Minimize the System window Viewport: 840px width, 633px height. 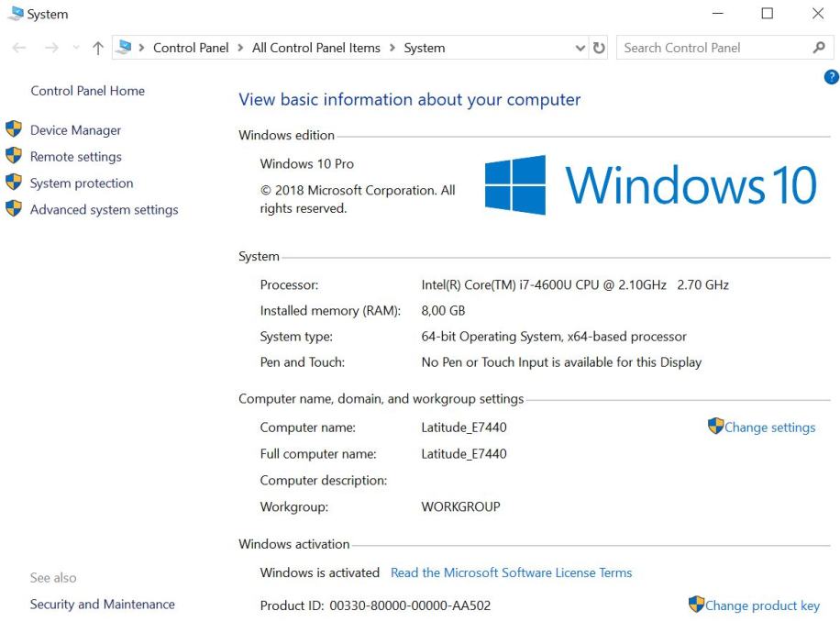718,14
